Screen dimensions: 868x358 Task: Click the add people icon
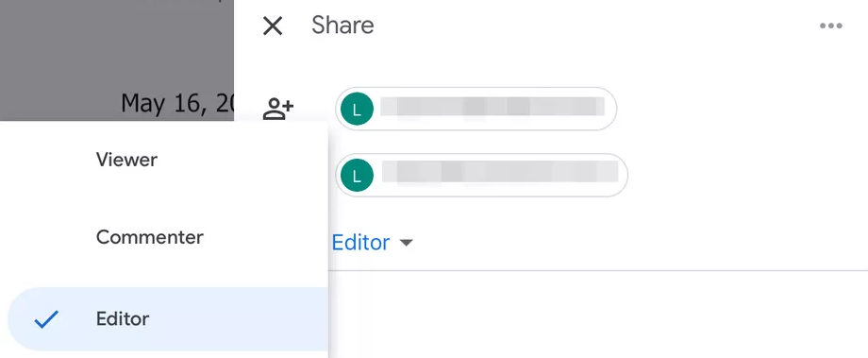coord(278,109)
